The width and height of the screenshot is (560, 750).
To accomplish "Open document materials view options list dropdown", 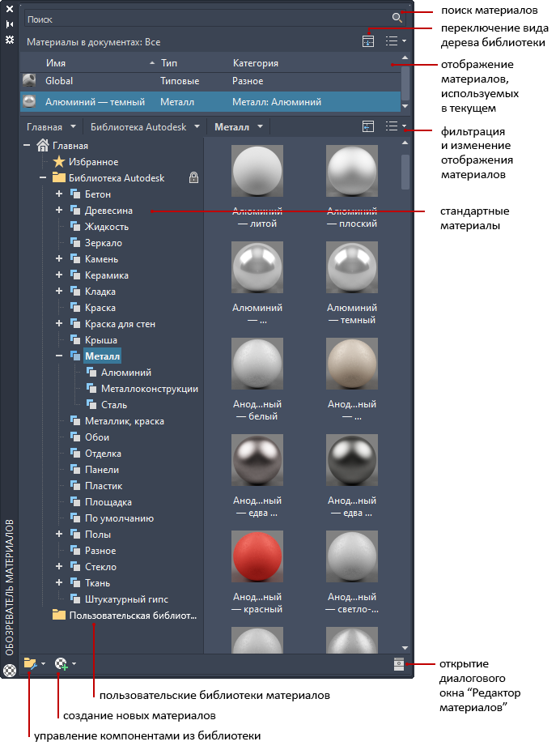I will pyautogui.click(x=396, y=41).
